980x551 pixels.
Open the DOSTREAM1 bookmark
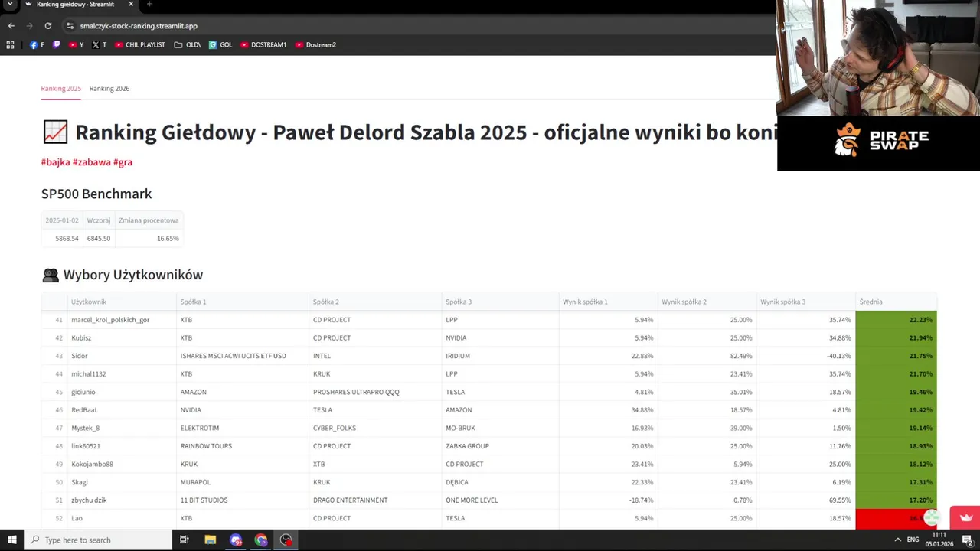pyautogui.click(x=263, y=44)
